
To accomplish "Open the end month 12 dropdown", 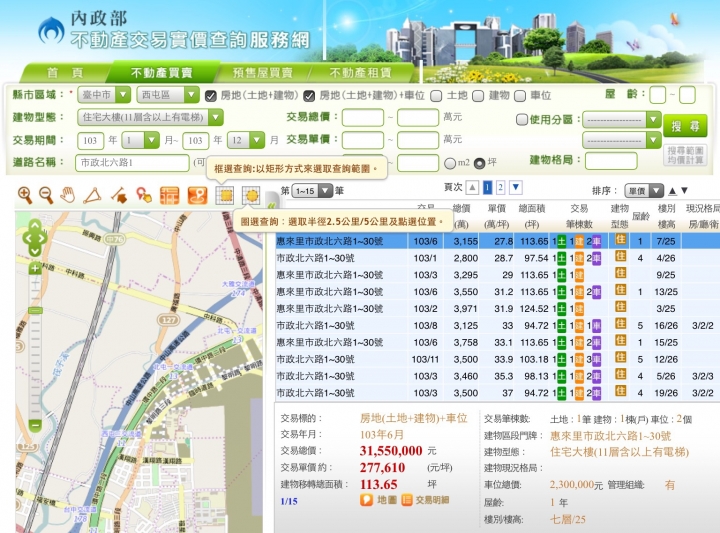I will coord(246,140).
